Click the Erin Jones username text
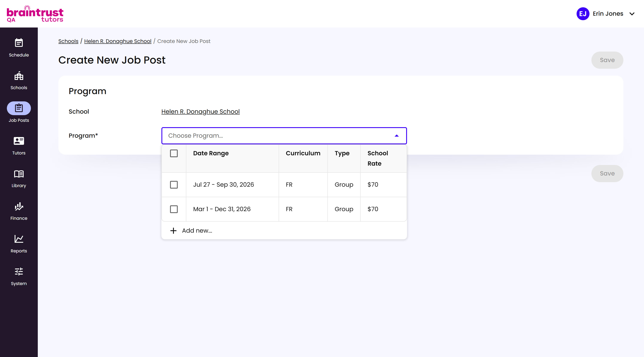 point(608,14)
